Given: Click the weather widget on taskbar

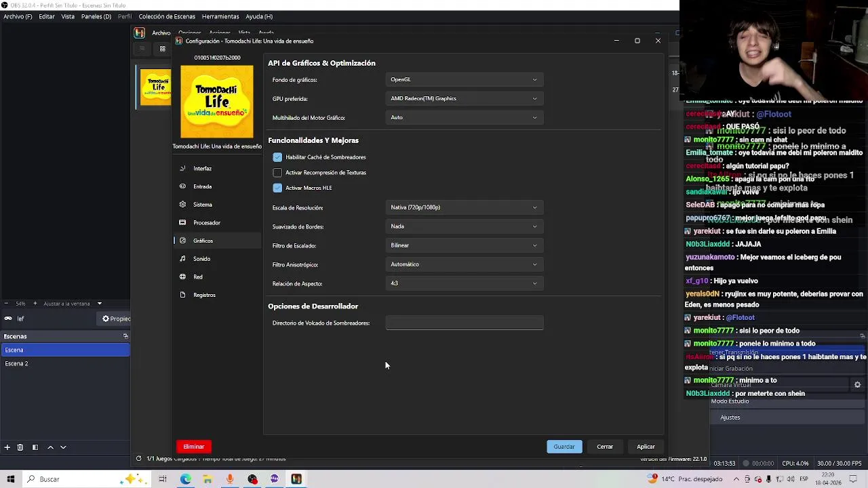Looking at the screenshot, I should tap(683, 479).
